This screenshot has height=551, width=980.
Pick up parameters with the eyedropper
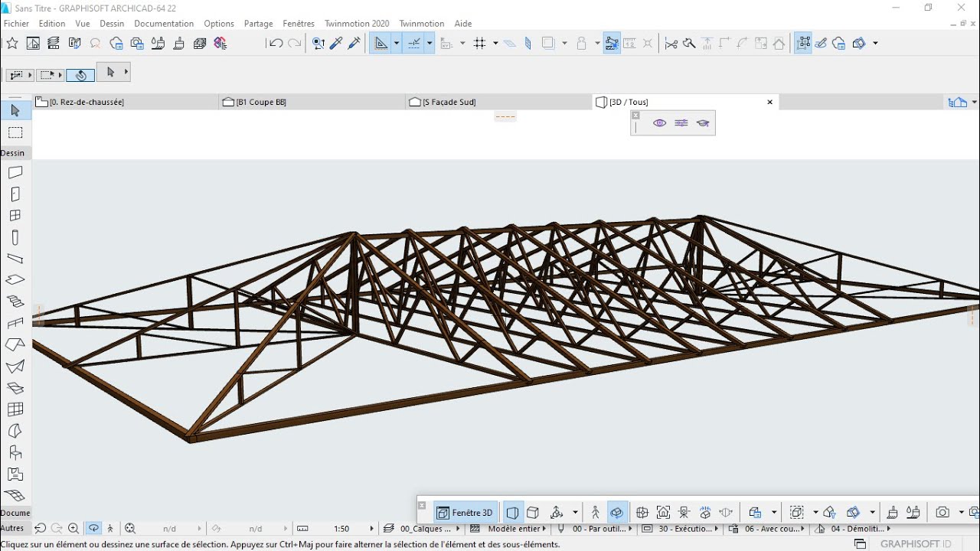[x=335, y=44]
